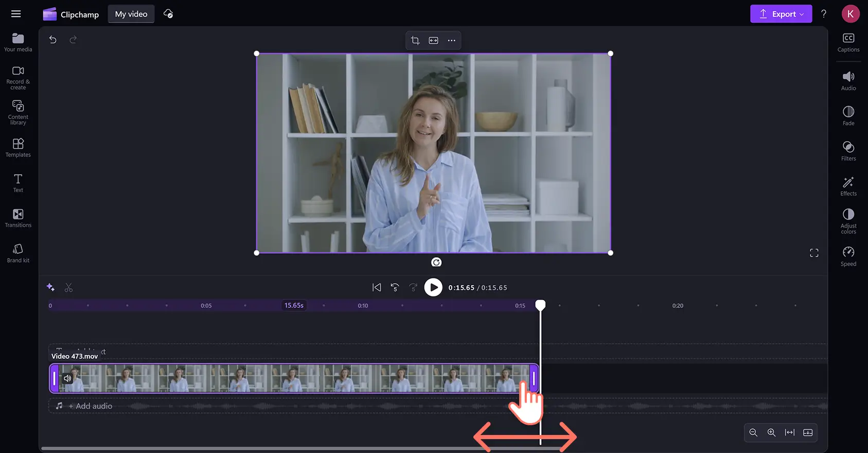Open the K account avatar
This screenshot has width=868, height=453.
pyautogui.click(x=851, y=14)
